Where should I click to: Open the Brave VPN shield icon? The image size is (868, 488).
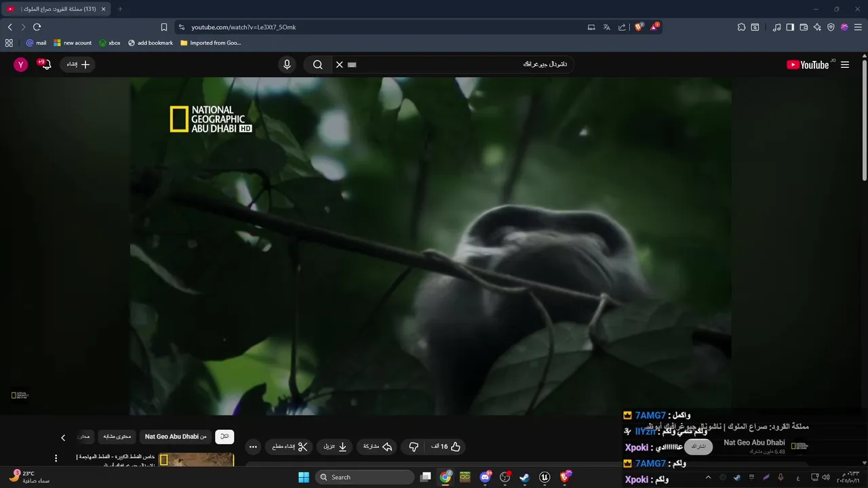click(x=831, y=27)
